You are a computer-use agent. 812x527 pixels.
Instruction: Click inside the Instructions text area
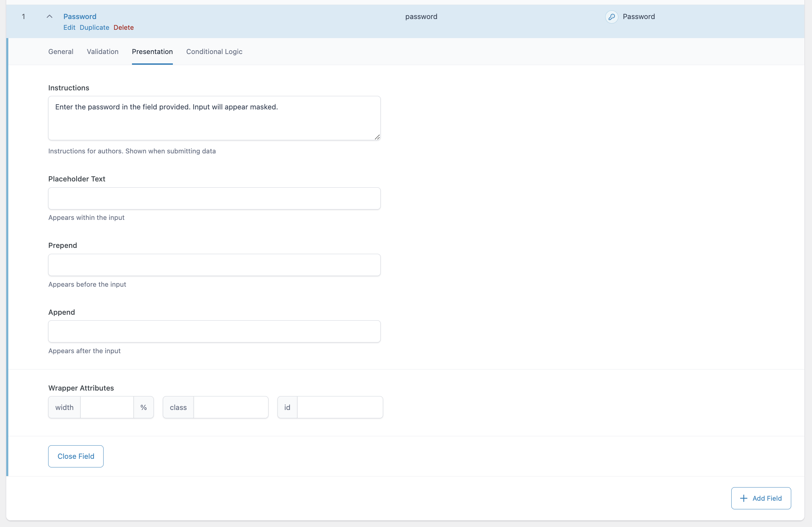click(214, 118)
